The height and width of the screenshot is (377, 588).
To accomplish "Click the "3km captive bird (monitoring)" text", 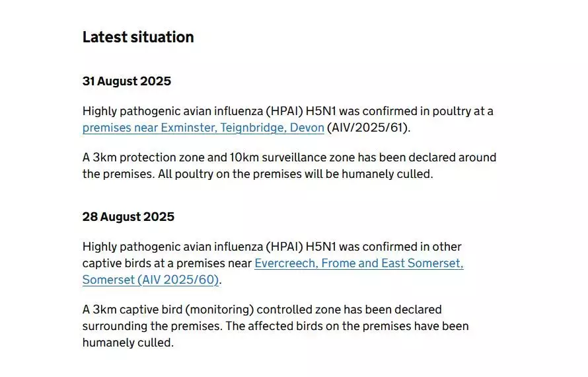I will [168, 310].
